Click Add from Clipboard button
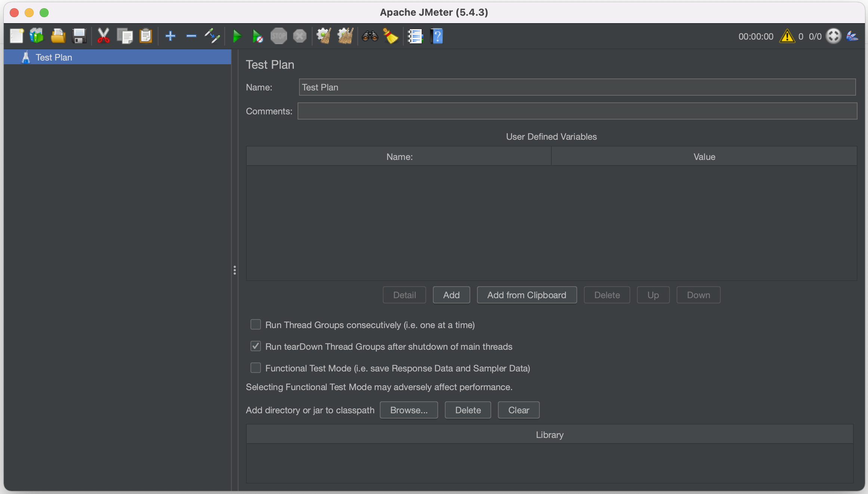 (x=527, y=295)
